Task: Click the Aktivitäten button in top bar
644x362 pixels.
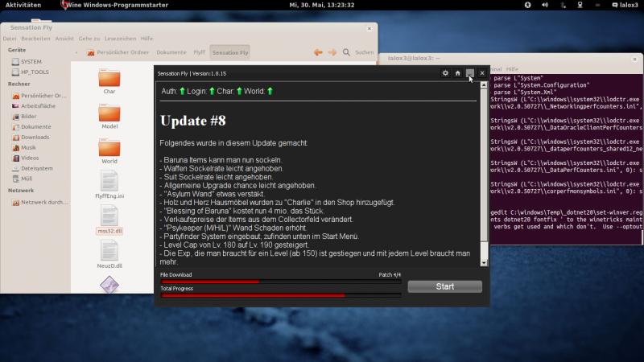Action: tap(23, 5)
